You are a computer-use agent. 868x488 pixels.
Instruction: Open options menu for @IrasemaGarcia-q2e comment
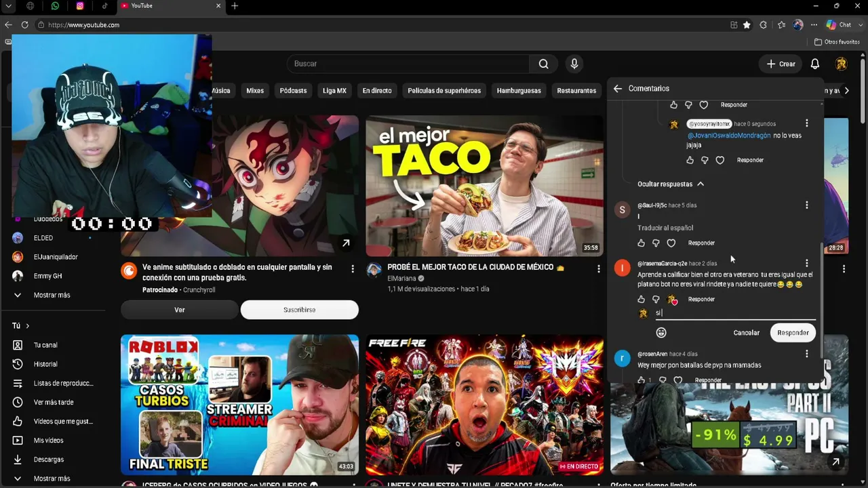pyautogui.click(x=806, y=263)
